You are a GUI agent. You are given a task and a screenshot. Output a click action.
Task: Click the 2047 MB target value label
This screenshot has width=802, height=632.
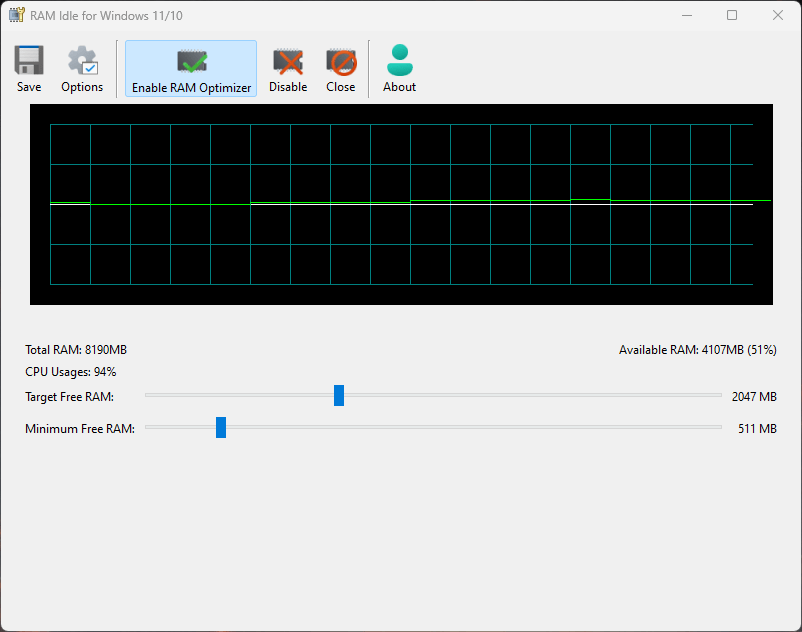756,396
